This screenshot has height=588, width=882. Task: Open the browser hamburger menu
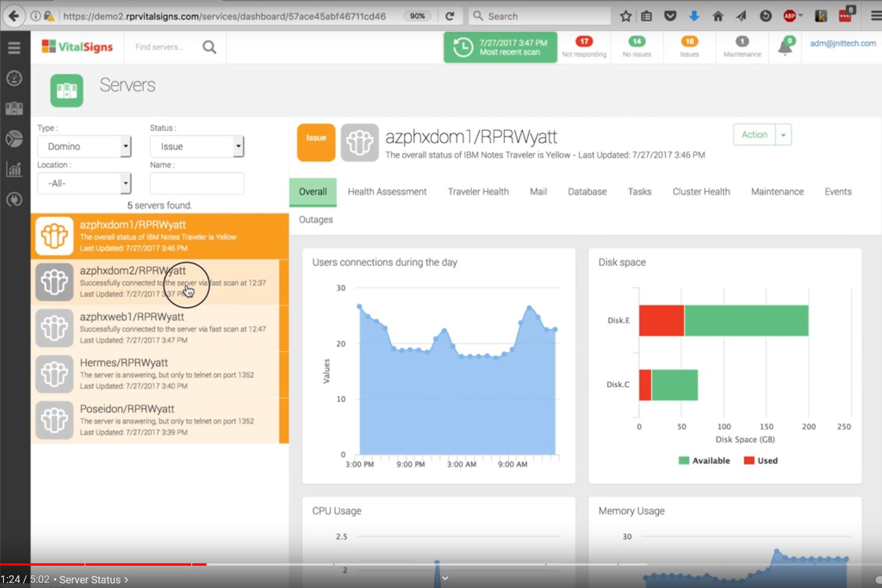click(x=876, y=16)
